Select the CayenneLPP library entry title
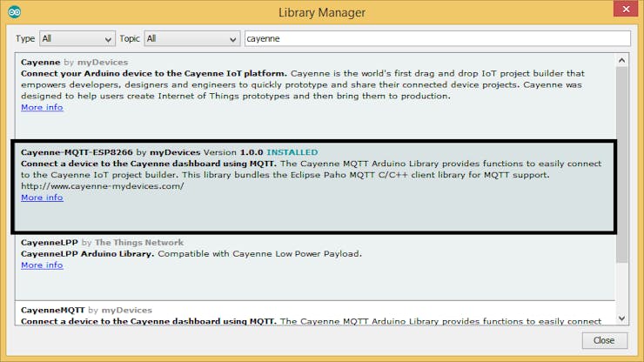This screenshot has height=362, width=644. pos(50,243)
